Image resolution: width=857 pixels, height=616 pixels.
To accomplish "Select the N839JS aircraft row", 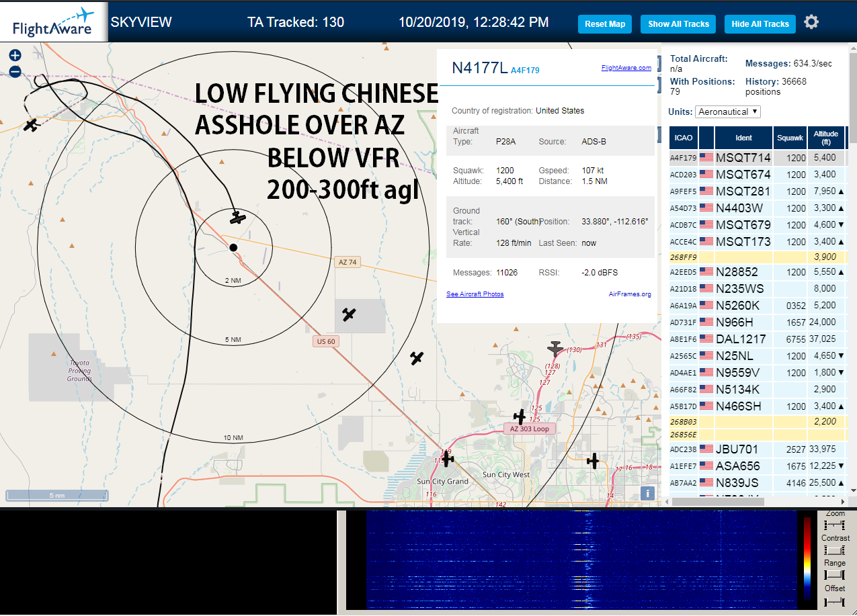I will click(758, 483).
